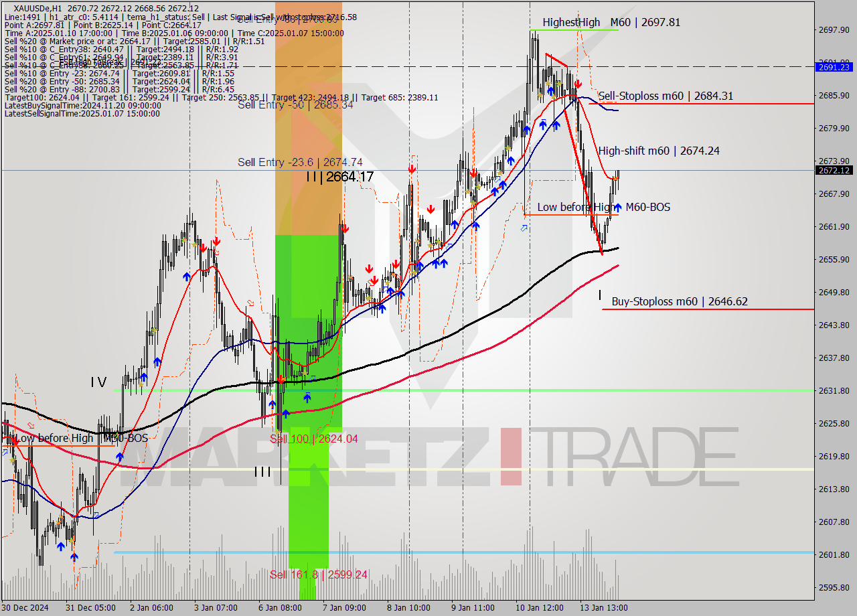Click the Target100: 2624.04 info line
857x616 pixels.
tap(222, 97)
